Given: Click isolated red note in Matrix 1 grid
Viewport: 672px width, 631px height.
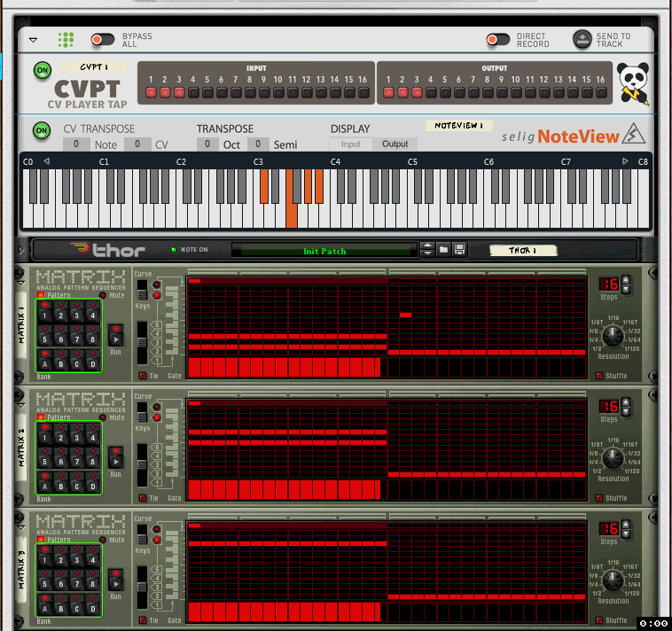Looking at the screenshot, I should coord(405,315).
